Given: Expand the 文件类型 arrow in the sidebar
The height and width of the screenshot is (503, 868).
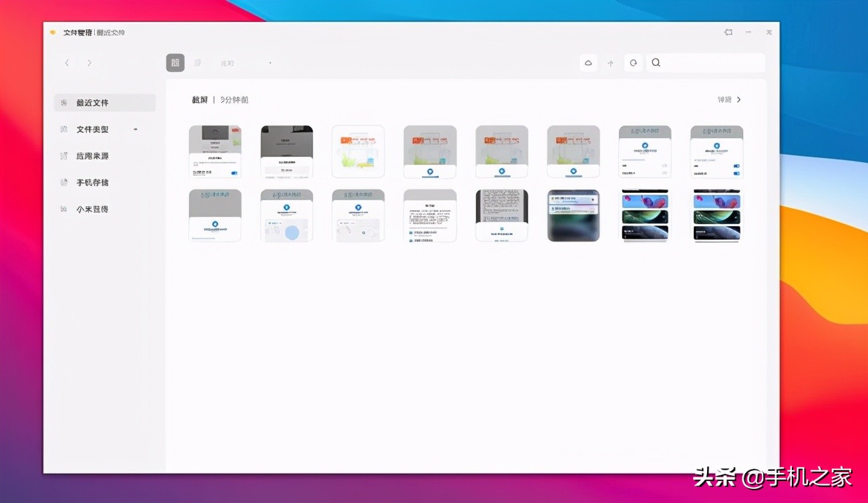Looking at the screenshot, I should pos(136,129).
